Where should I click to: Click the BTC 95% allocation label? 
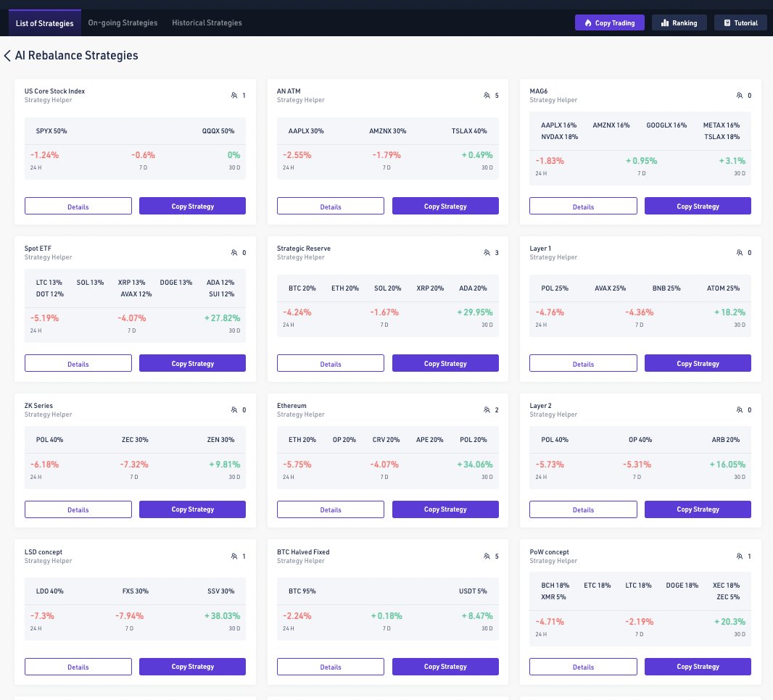point(302,591)
